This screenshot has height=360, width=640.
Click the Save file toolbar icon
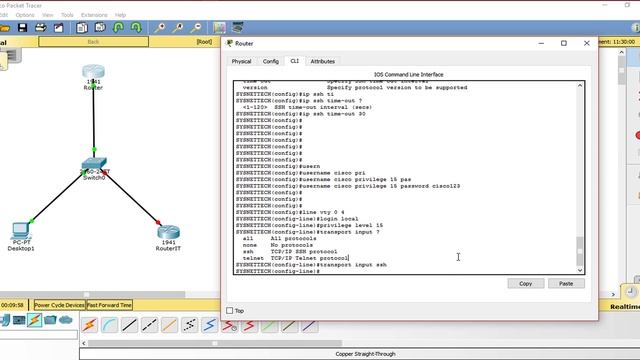[x=22, y=28]
